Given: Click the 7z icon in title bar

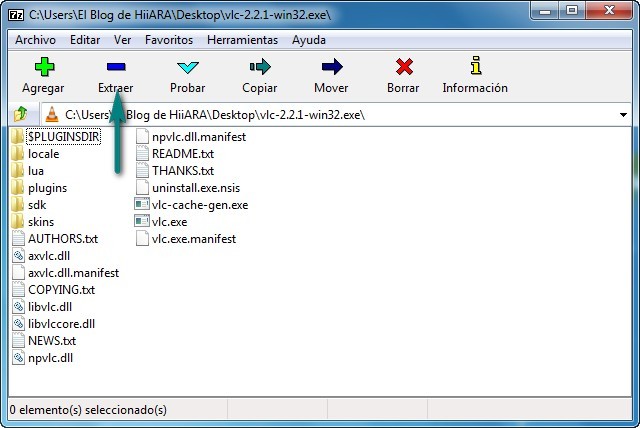Looking at the screenshot, I should coord(16,15).
